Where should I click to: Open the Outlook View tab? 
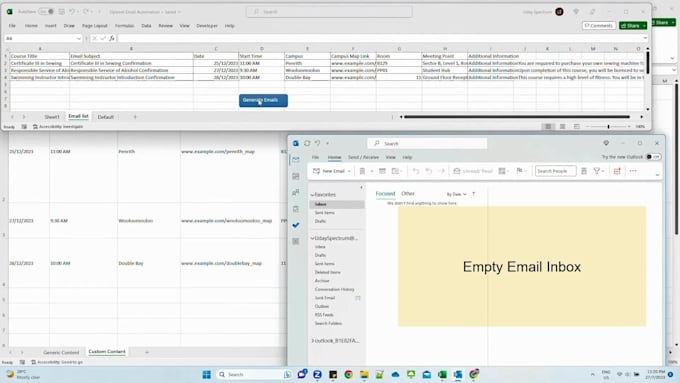click(391, 157)
